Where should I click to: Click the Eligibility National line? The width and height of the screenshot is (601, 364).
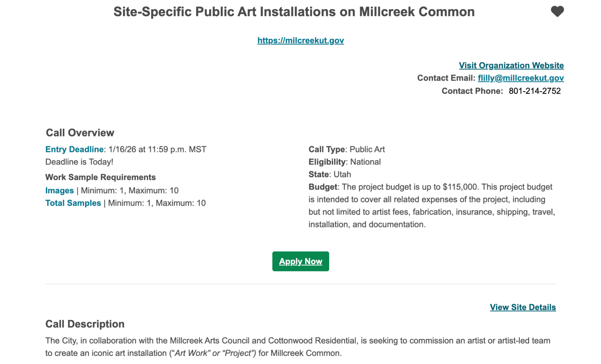(x=345, y=162)
